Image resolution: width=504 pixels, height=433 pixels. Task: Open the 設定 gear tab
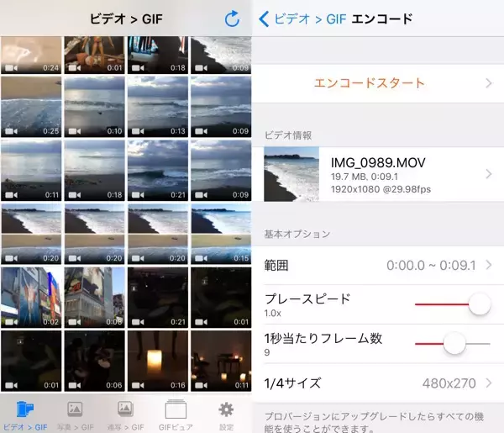coord(226,415)
